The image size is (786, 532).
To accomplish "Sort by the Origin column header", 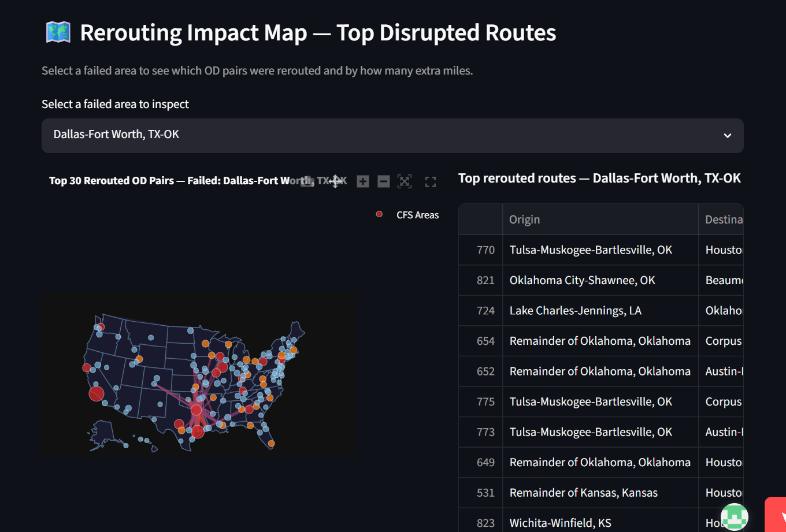I will click(600, 220).
